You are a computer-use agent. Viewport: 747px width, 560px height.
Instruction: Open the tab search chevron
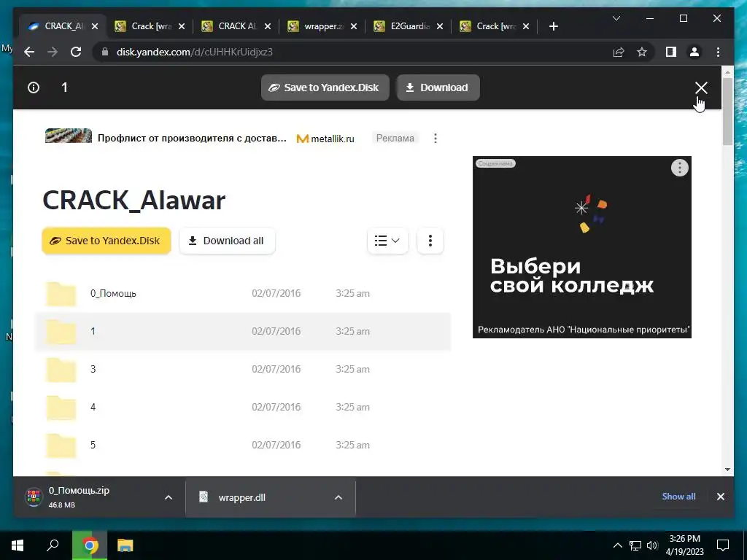tap(616, 18)
